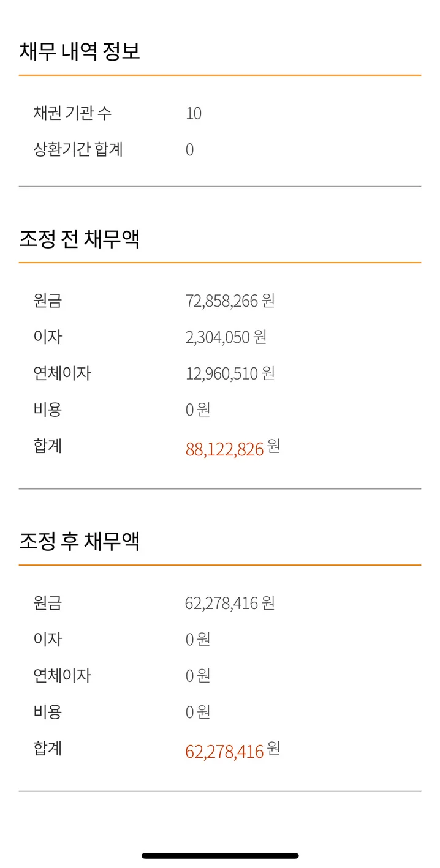Tap the 채권 기관 수 value 10
This screenshot has height=868, width=440.
pos(194,113)
